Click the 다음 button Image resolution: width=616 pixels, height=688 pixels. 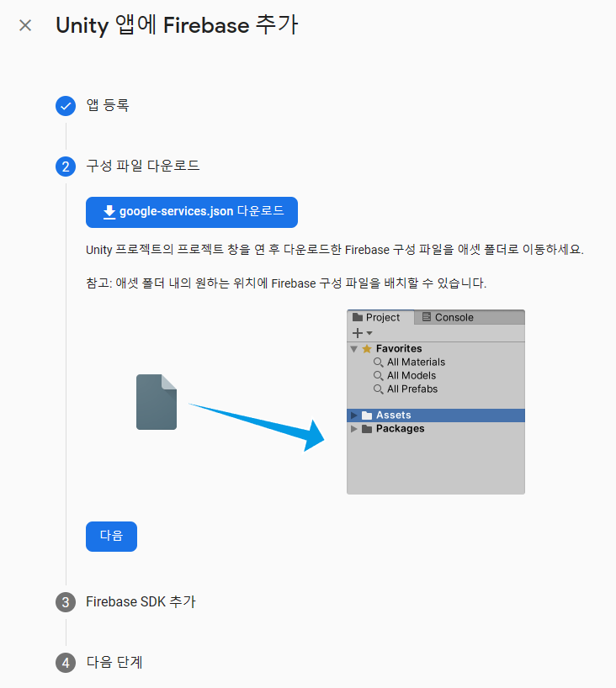112,536
